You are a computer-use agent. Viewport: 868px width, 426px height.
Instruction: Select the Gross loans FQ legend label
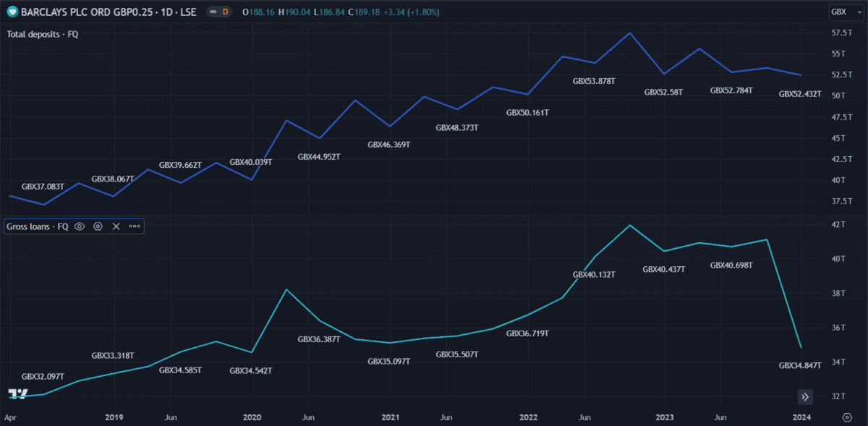click(x=38, y=226)
